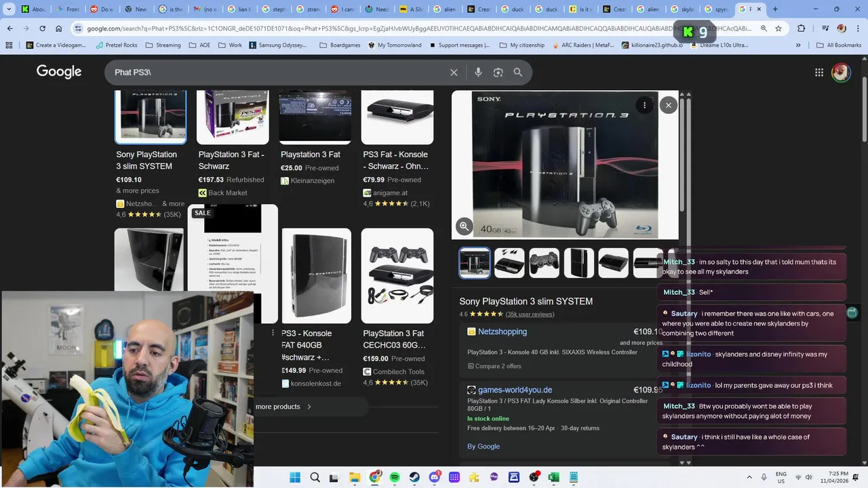Open the All Bookmarks folder

pyautogui.click(x=838, y=45)
